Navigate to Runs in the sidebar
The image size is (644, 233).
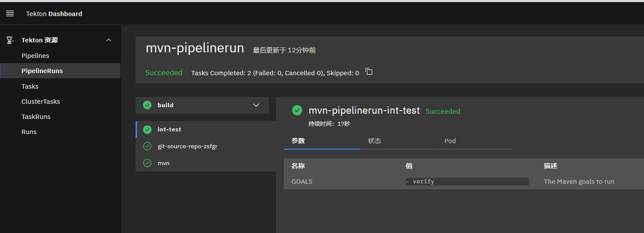[x=29, y=132]
